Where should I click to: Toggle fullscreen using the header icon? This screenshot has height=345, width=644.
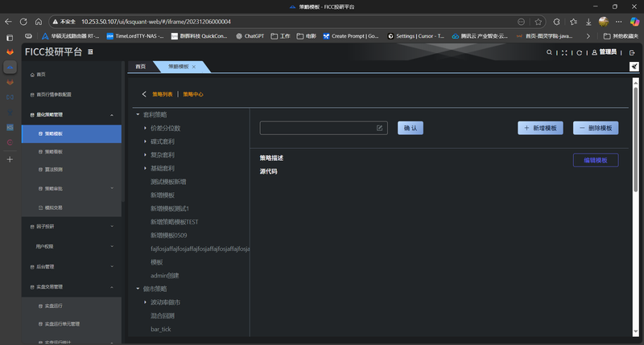(x=564, y=52)
